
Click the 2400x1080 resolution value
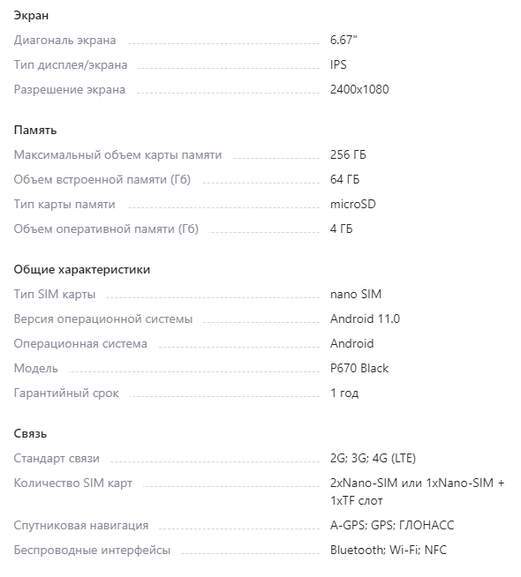click(359, 89)
